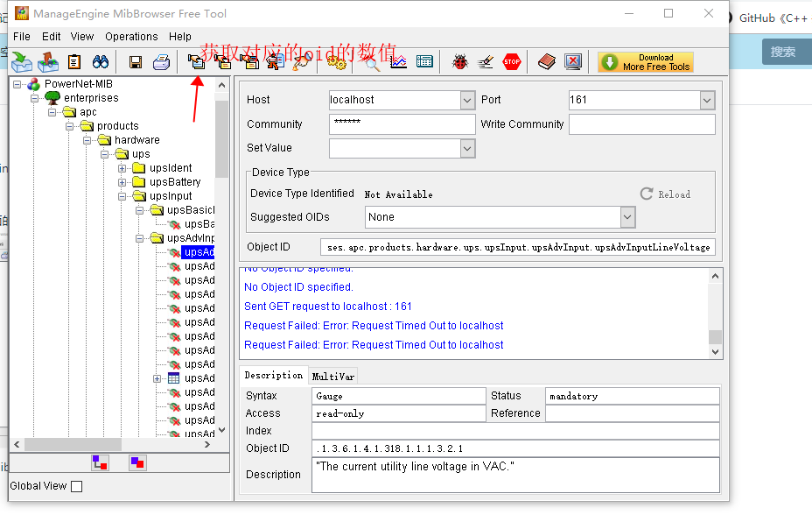Collapse the products tree node
The image size is (812, 522).
pos(69,126)
